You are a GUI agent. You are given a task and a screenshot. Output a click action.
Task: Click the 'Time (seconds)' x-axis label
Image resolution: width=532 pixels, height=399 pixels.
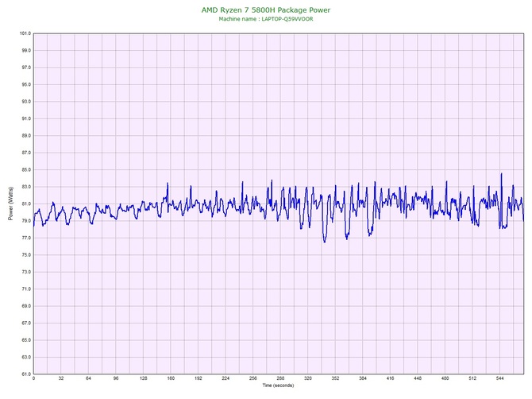(278, 385)
